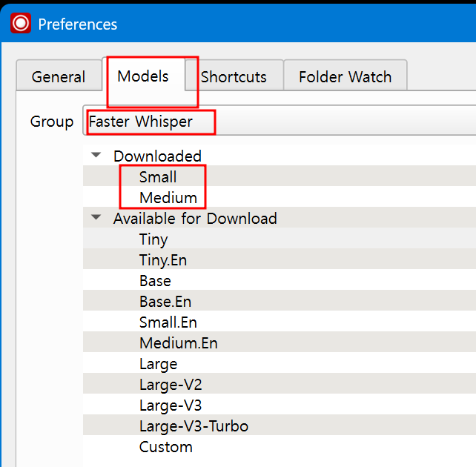
Task: Open the Folder Watch tab
Action: pyautogui.click(x=346, y=76)
